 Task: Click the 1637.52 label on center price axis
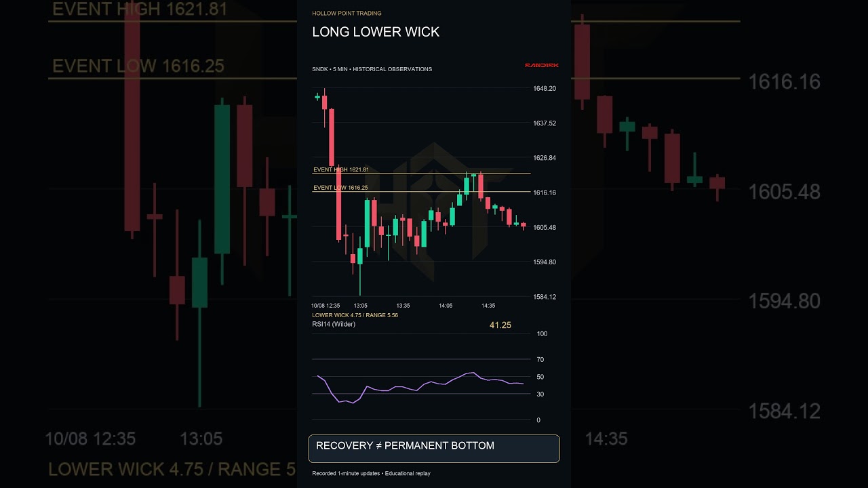(545, 123)
